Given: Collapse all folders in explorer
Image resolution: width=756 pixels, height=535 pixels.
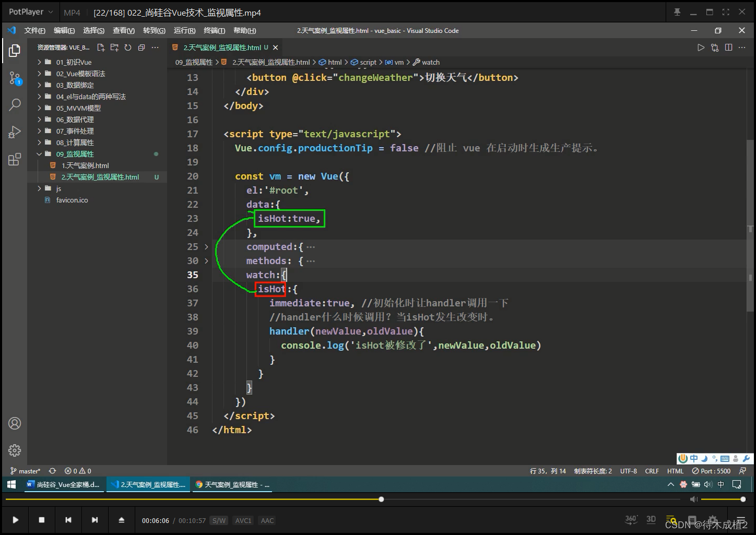Looking at the screenshot, I should click(141, 47).
